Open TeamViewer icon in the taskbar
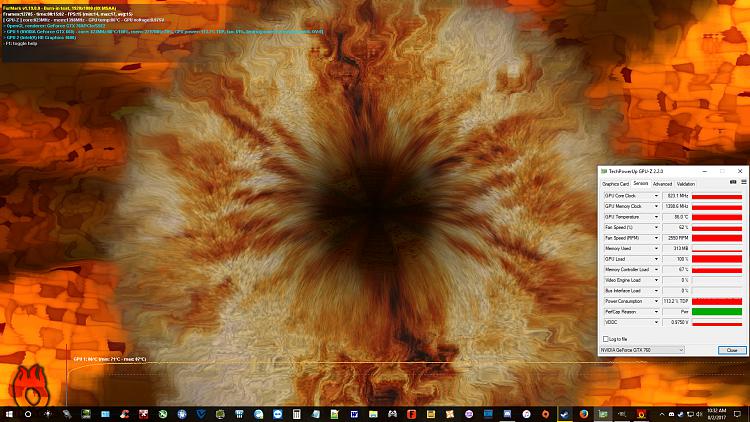 (x=277, y=414)
